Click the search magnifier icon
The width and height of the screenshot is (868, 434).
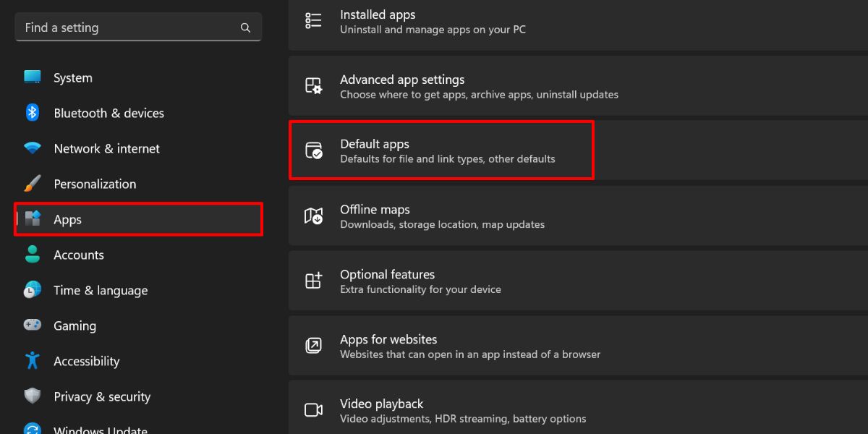pyautogui.click(x=245, y=27)
